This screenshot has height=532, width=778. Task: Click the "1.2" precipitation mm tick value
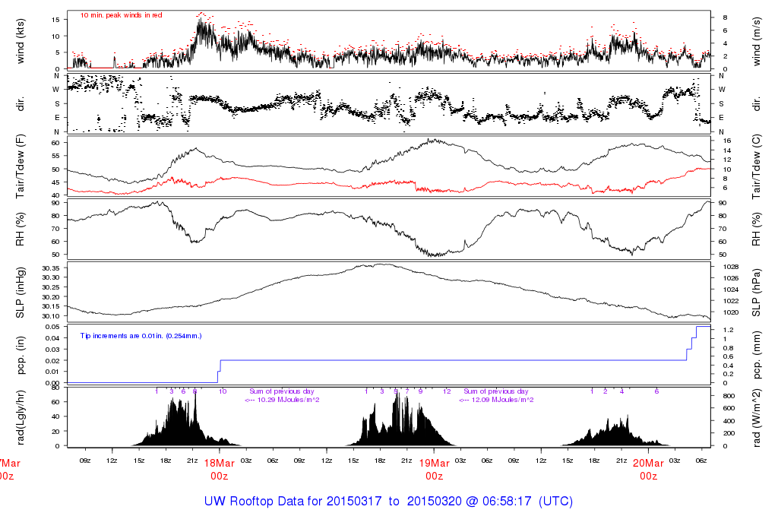728,330
